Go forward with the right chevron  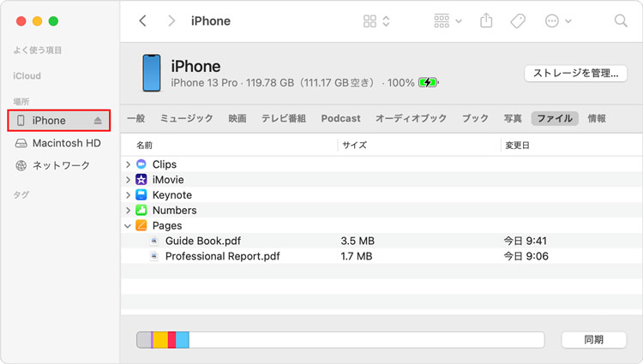(x=171, y=21)
